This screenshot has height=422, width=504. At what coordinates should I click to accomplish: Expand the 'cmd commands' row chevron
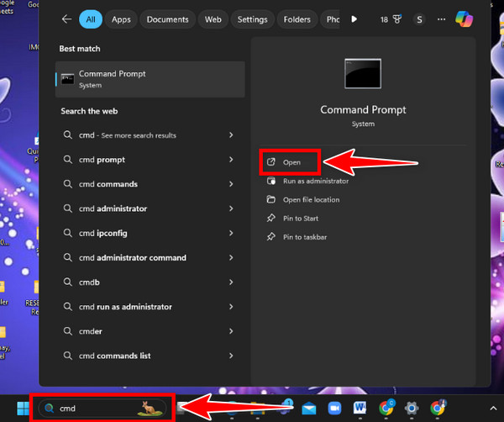tap(231, 184)
